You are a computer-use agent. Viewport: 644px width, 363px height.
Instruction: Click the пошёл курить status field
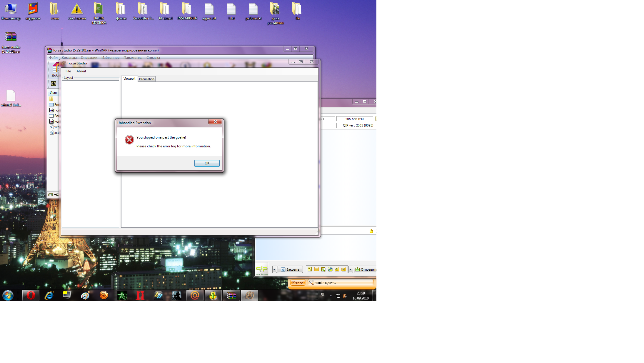pos(341,283)
